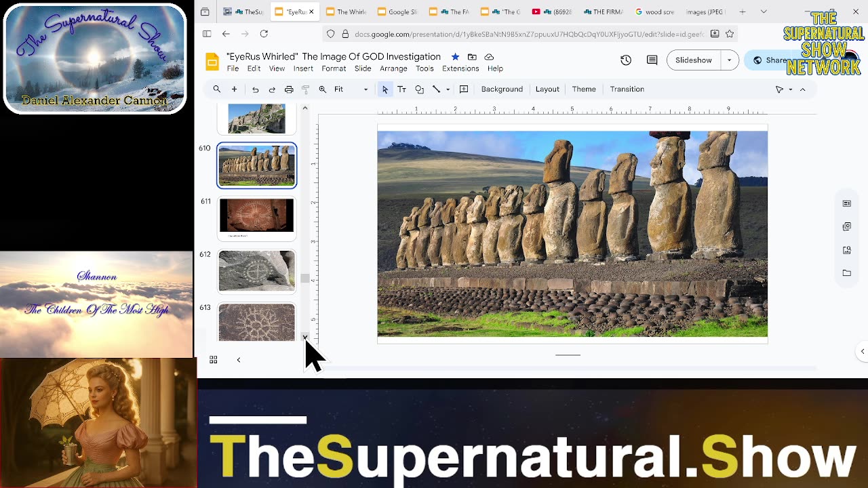The height and width of the screenshot is (488, 868).
Task: Print the presentation
Action: [289, 89]
